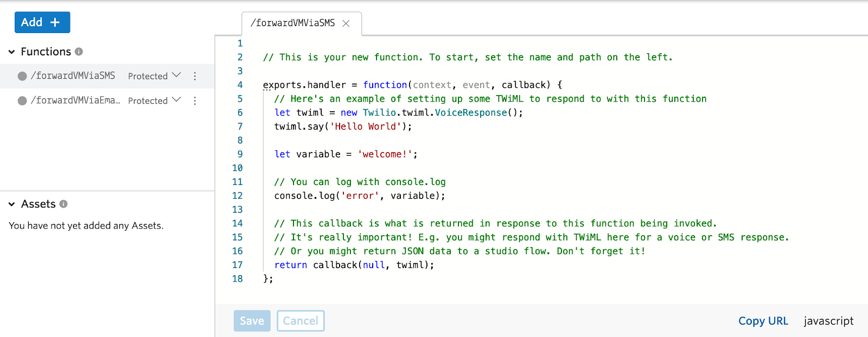This screenshot has height=337, width=868.
Task: Open the three-dot menu for /forwardVMViaSMS
Action: [195, 76]
